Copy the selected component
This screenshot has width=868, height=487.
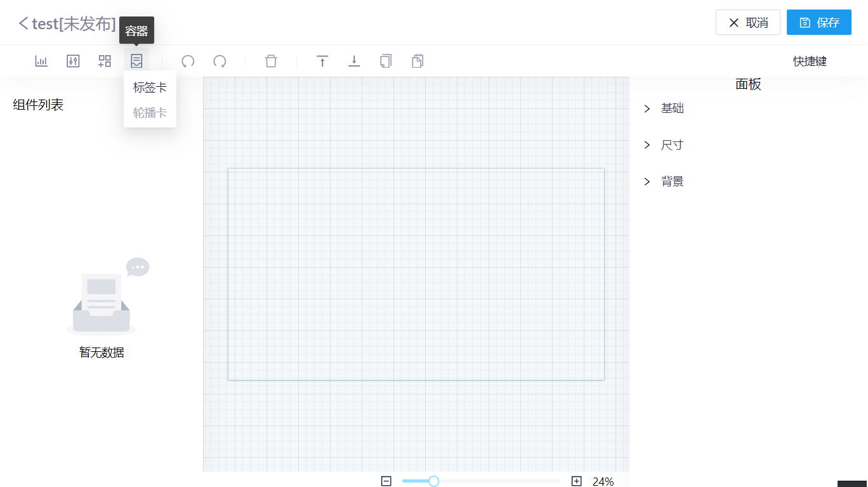[386, 61]
